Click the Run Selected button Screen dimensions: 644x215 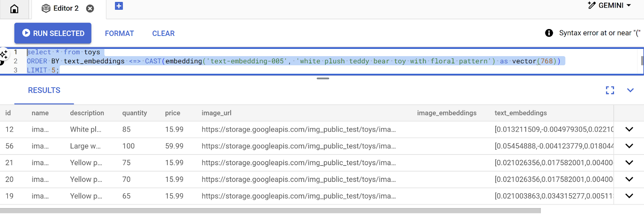(53, 33)
